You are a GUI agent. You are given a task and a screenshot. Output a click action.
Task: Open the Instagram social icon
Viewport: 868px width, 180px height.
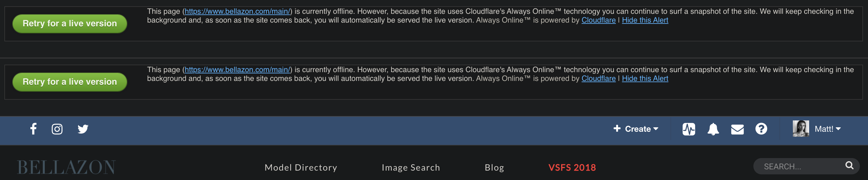(57, 129)
